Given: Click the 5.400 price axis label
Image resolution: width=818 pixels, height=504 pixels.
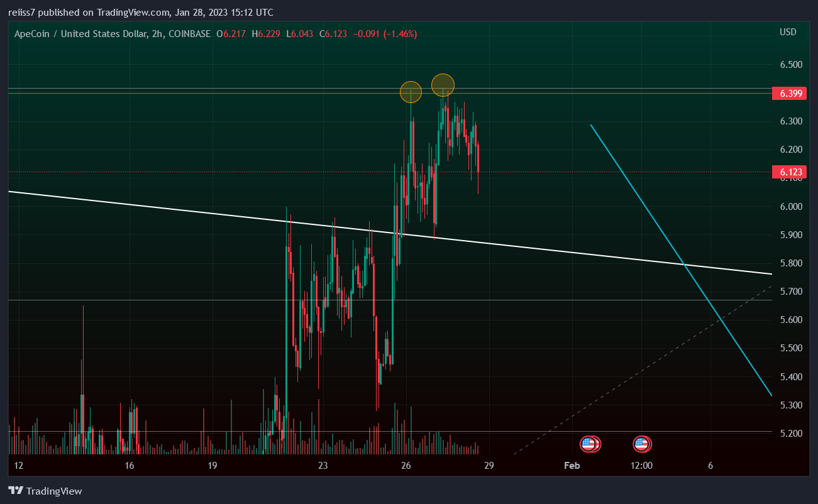Looking at the screenshot, I should pyautogui.click(x=790, y=377).
